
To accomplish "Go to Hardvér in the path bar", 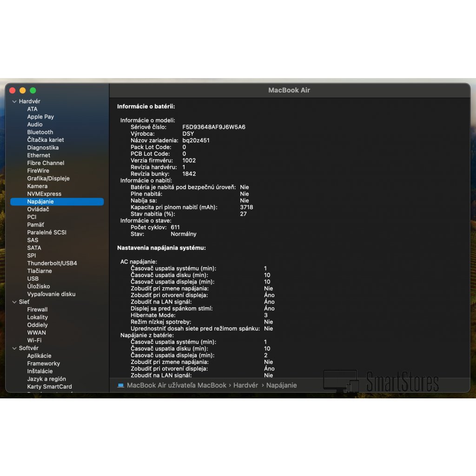I will 245,385.
